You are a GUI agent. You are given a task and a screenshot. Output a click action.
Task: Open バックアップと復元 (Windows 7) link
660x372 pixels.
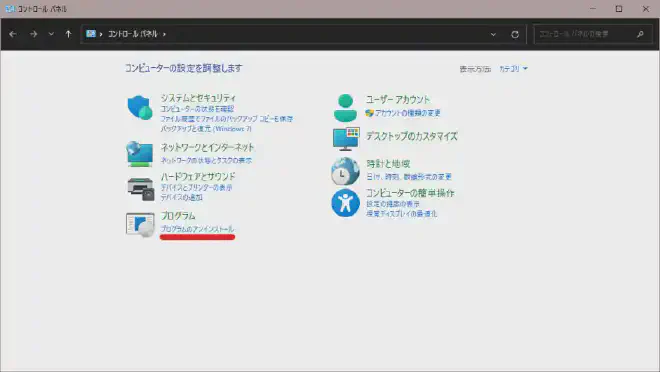[206, 129]
